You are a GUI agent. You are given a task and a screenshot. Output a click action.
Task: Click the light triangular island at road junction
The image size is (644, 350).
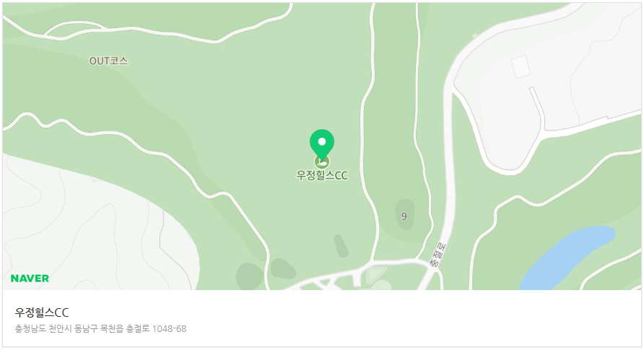pos(375,274)
